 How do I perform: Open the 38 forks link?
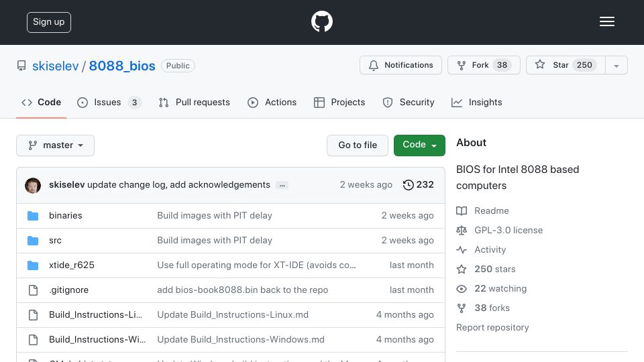tap(492, 308)
